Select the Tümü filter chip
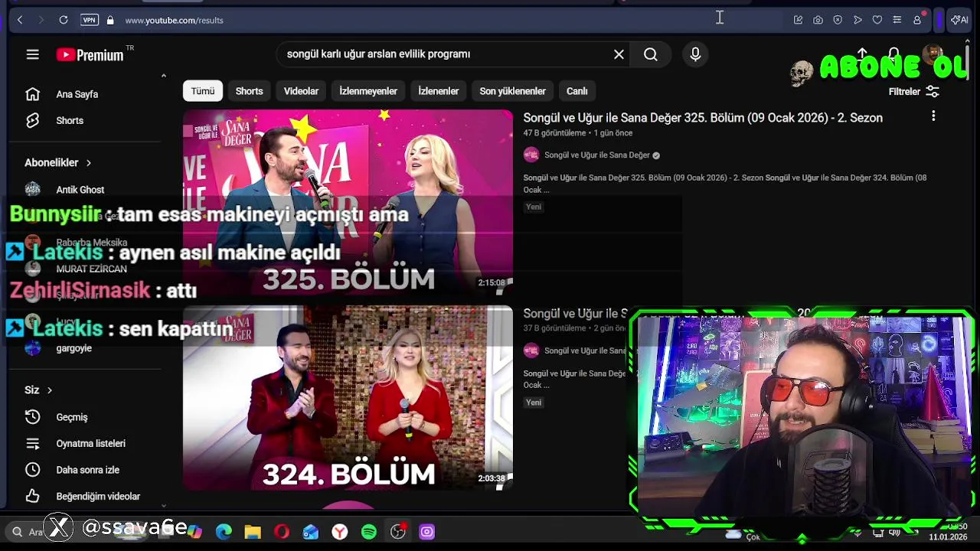 [203, 91]
